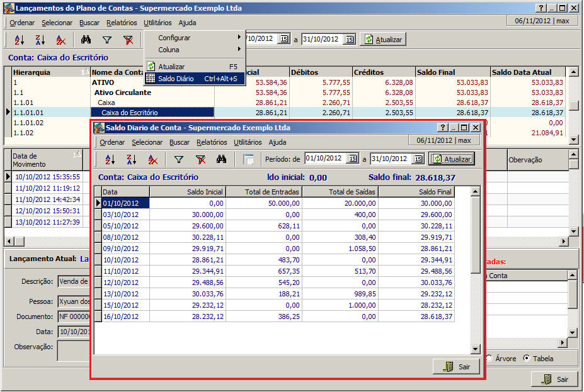Click binoculars search icon in Saldo Diario toolbar

(221, 160)
